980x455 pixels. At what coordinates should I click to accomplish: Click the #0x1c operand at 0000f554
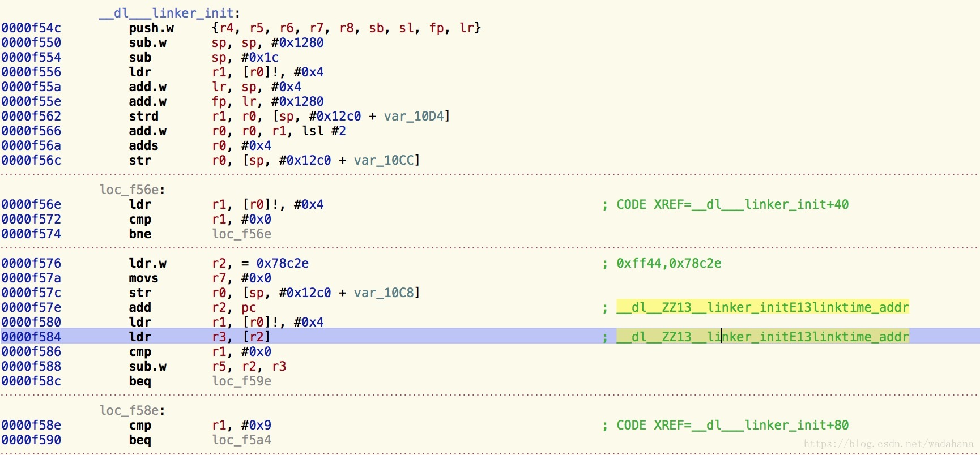(260, 57)
